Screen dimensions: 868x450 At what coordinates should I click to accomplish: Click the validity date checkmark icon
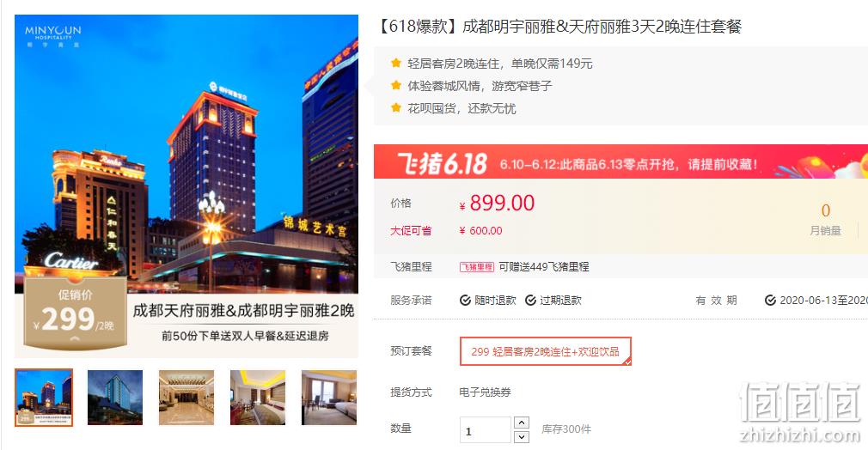[770, 300]
